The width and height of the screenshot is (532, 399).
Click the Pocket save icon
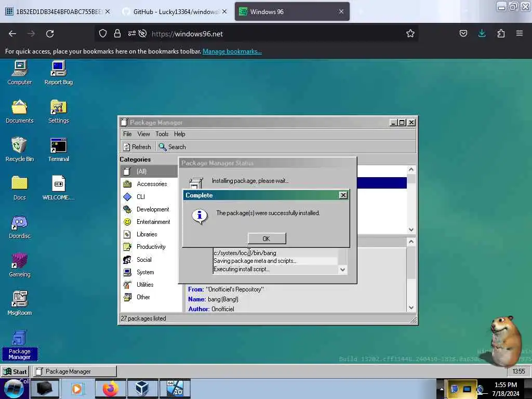coord(463,33)
